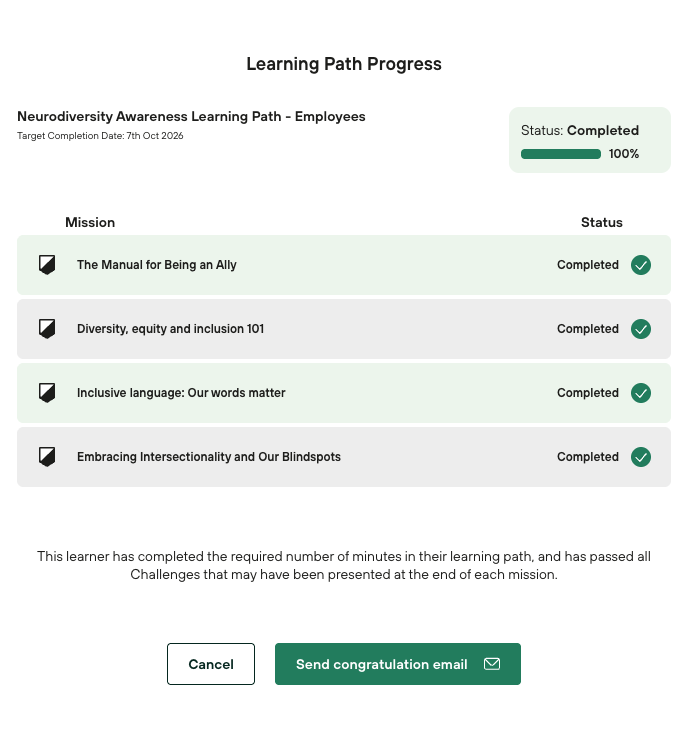
Task: Click the mission icon beside The Manual for Being an Ally
Action: pos(47,265)
